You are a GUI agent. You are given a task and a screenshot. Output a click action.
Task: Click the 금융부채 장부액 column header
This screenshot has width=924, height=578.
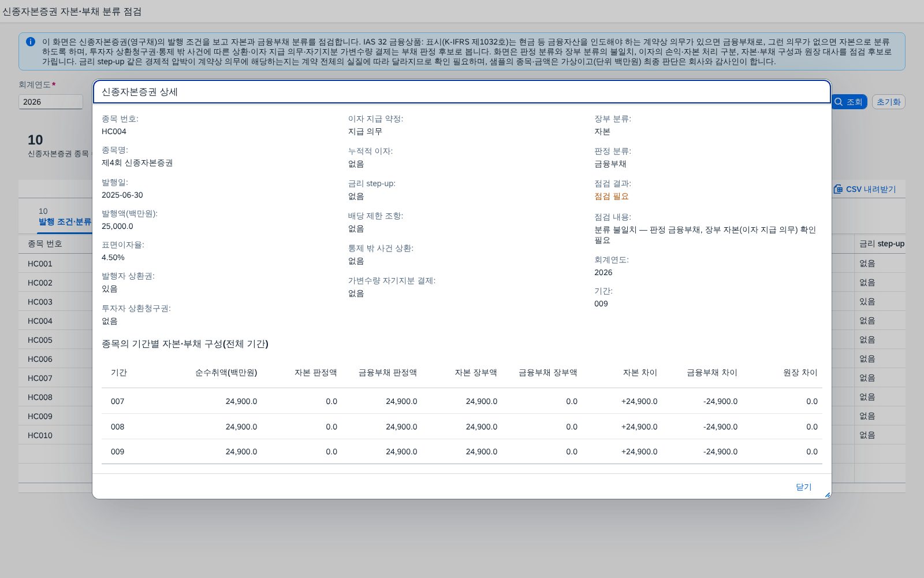pos(547,373)
